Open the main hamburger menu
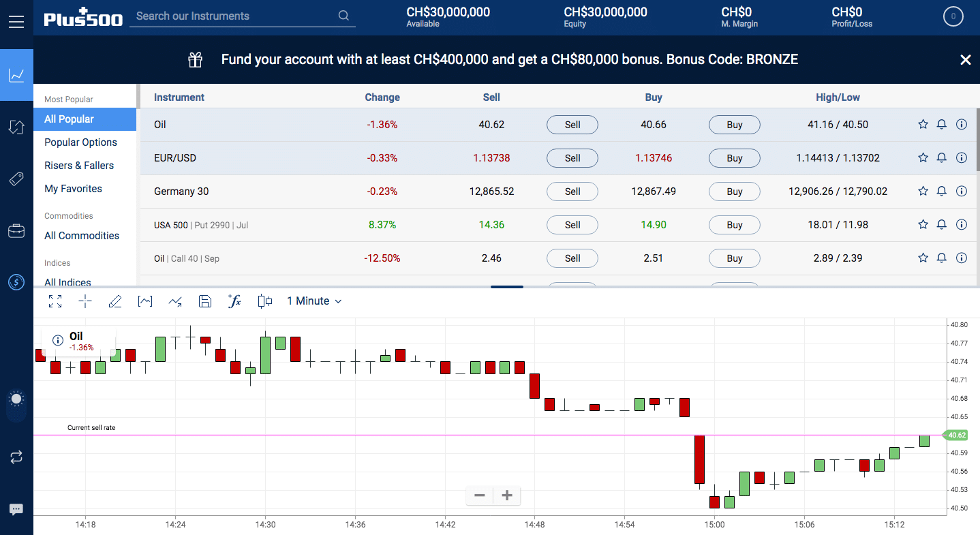Screen dimensions: 980x535 (16, 20)
